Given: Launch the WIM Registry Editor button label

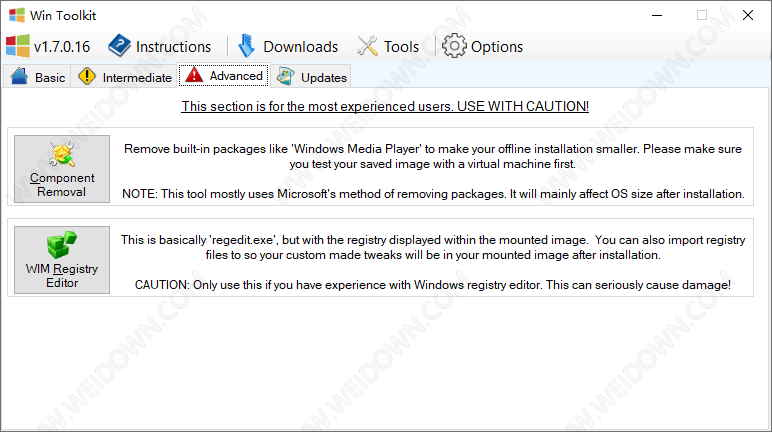Looking at the screenshot, I should [x=62, y=276].
